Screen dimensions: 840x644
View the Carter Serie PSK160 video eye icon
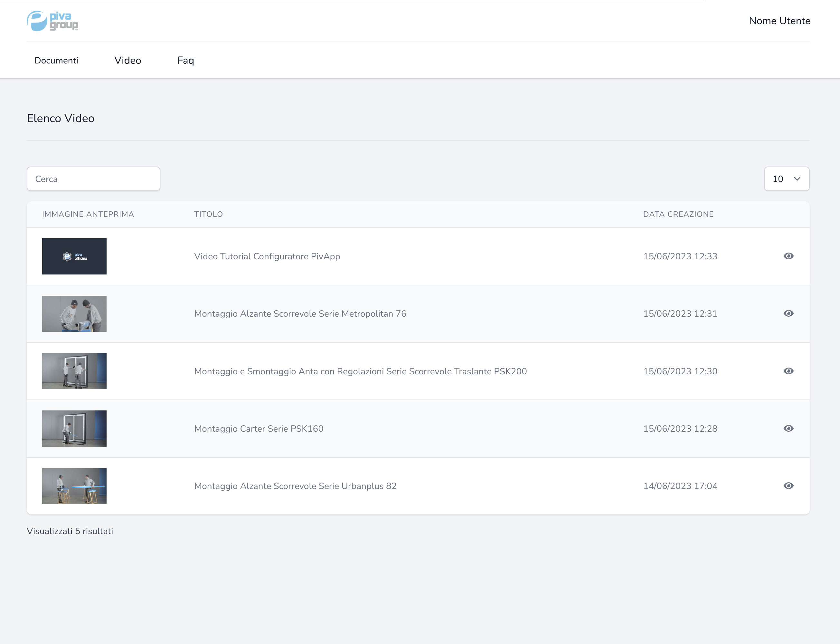click(788, 428)
